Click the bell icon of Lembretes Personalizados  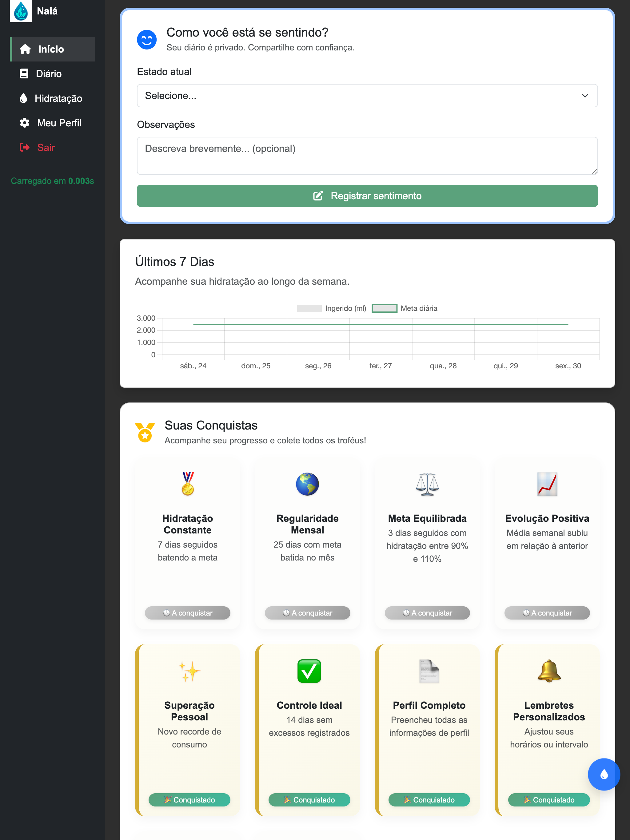tap(549, 671)
